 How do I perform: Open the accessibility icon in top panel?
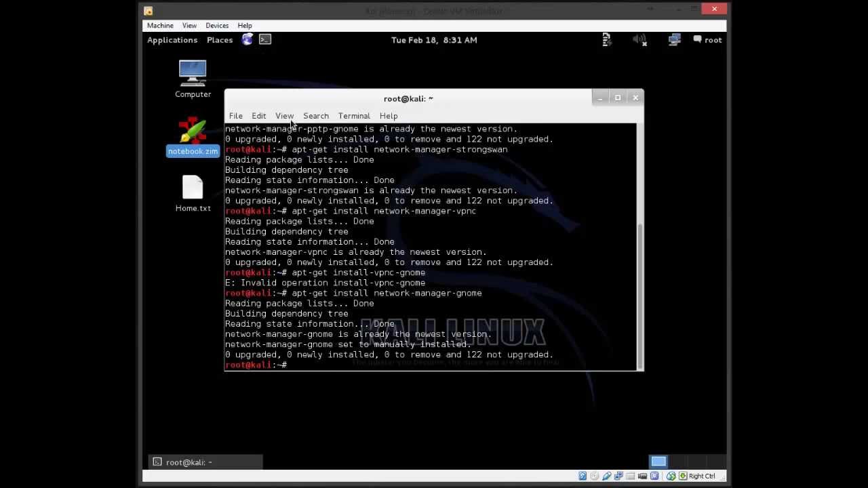coord(607,40)
